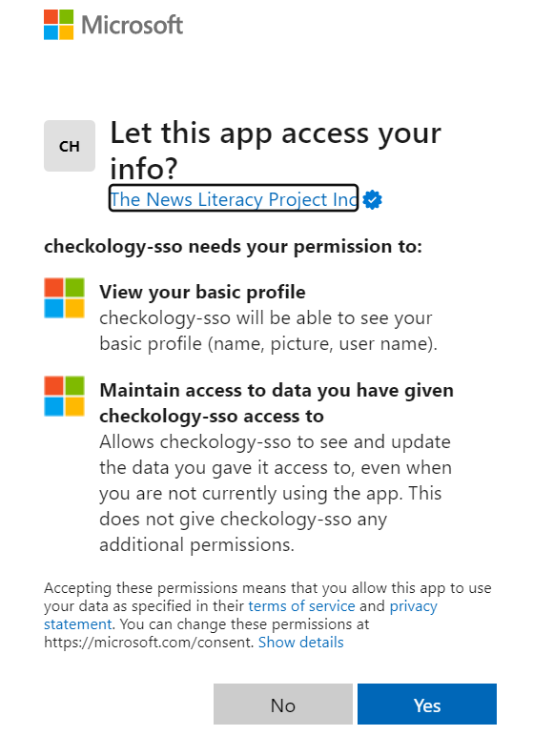
Task: Click the blue verified publisher badge
Action: pos(373,199)
